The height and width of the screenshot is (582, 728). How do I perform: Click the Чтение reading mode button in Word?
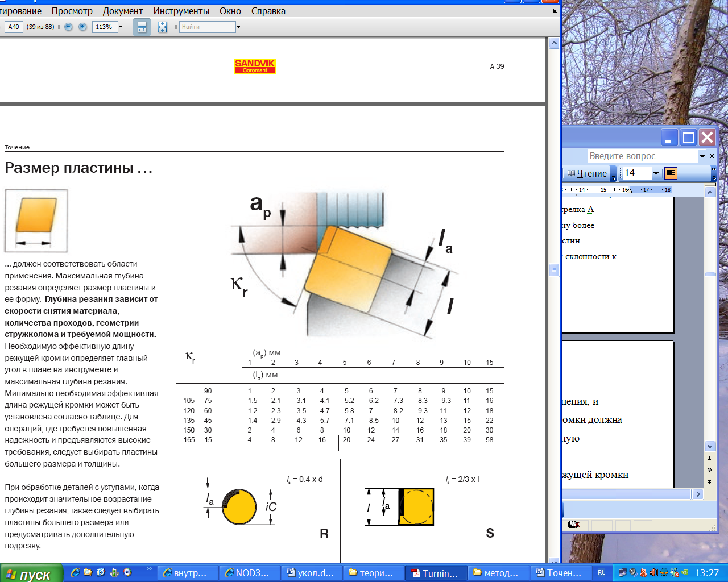(x=587, y=173)
